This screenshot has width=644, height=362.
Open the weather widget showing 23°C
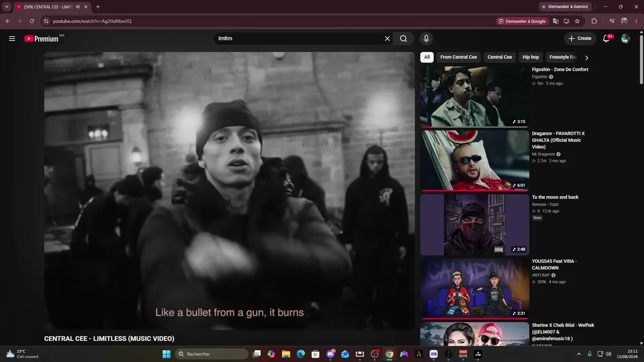[22, 354]
